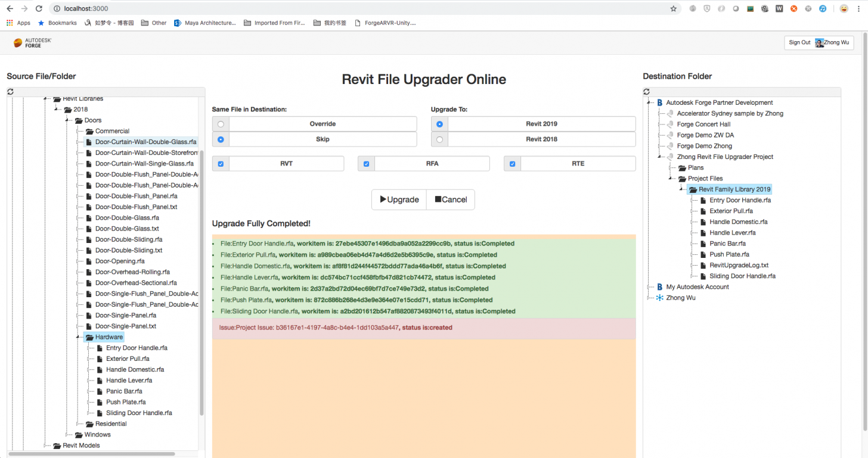
Task: Click the Zhong Wu user avatar
Action: [820, 42]
